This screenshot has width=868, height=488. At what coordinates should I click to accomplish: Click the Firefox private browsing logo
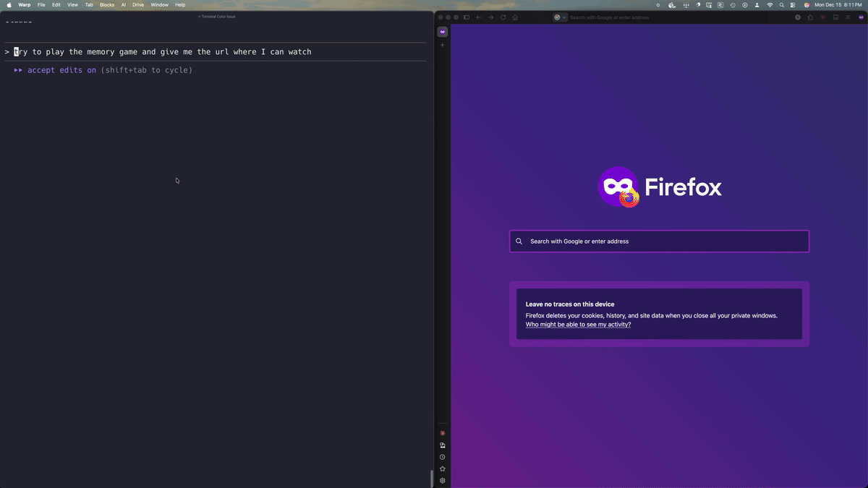pyautogui.click(x=619, y=187)
